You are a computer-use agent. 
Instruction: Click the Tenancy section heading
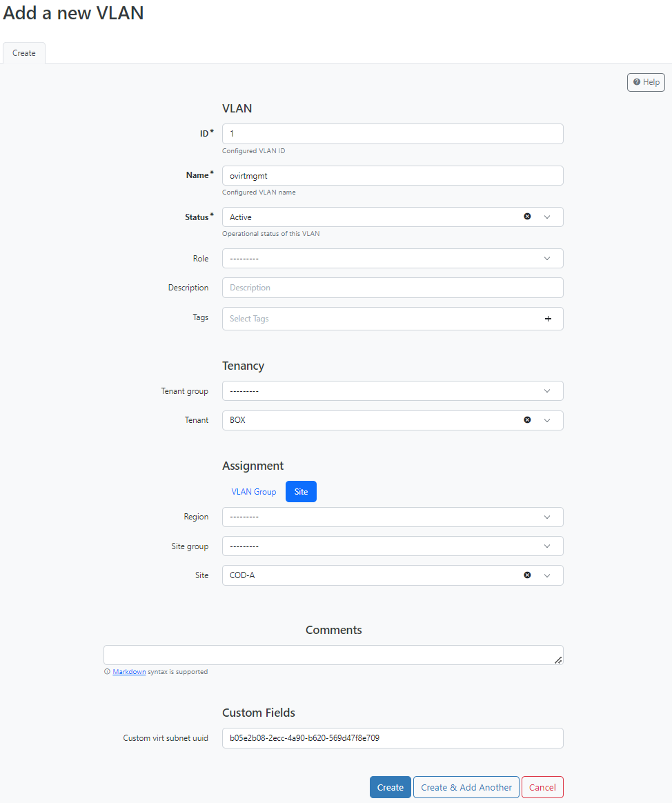point(244,366)
